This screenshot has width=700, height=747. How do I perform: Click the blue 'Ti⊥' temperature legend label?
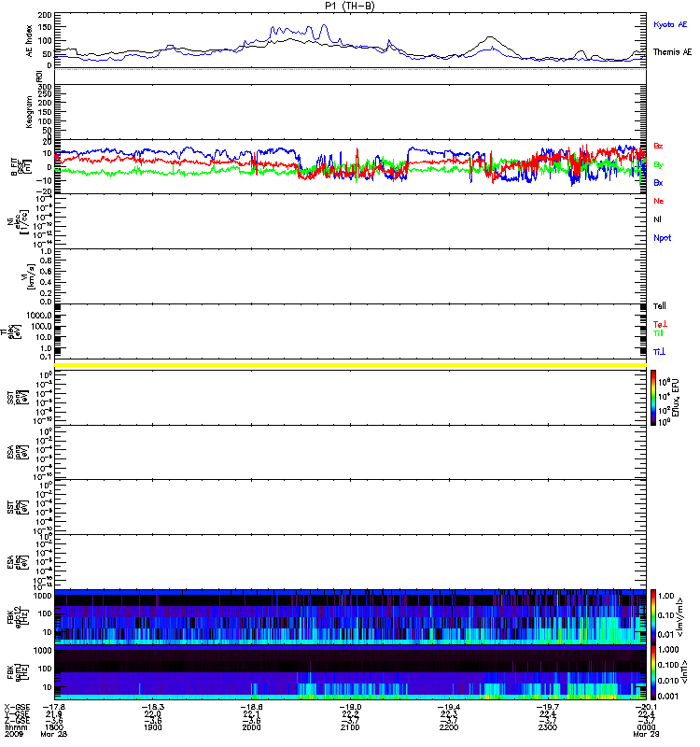pos(659,352)
